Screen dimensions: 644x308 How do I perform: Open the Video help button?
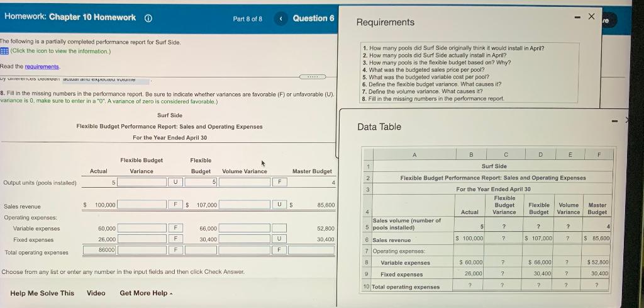coord(96,293)
